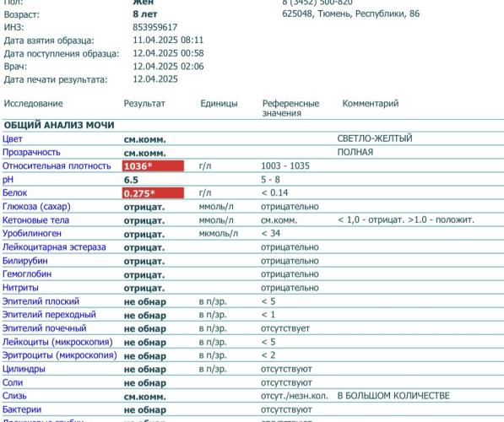Select address '625048, Тюмень, Республики, 86'
Screen dimensions: 504x422
350,14
